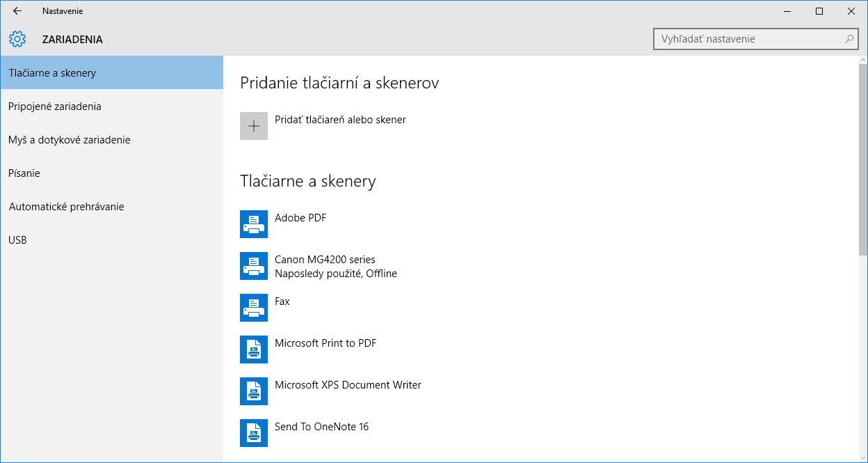Select the Canon MG4200 series printer icon

pos(254,266)
